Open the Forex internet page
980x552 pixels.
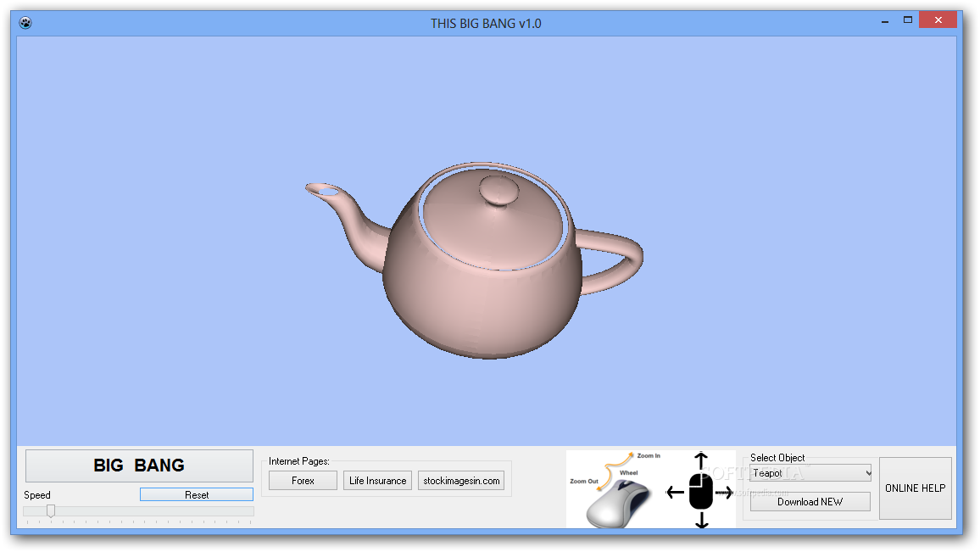[303, 480]
